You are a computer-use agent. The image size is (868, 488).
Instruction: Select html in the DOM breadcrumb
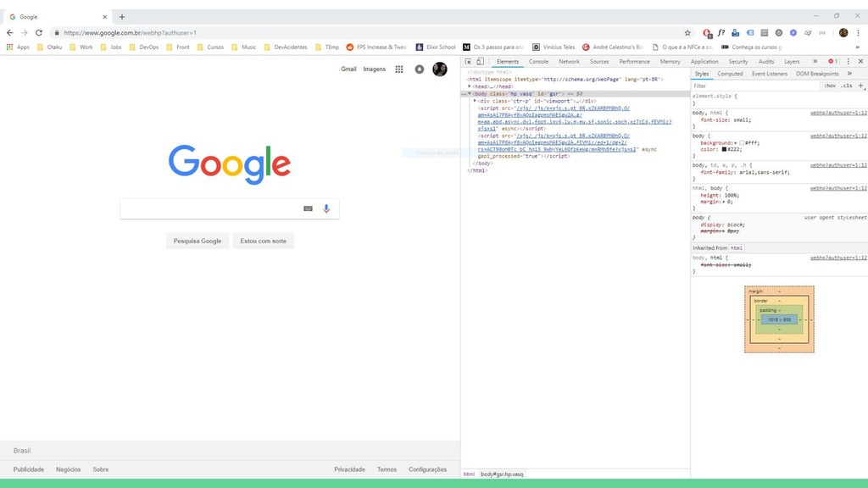469,474
